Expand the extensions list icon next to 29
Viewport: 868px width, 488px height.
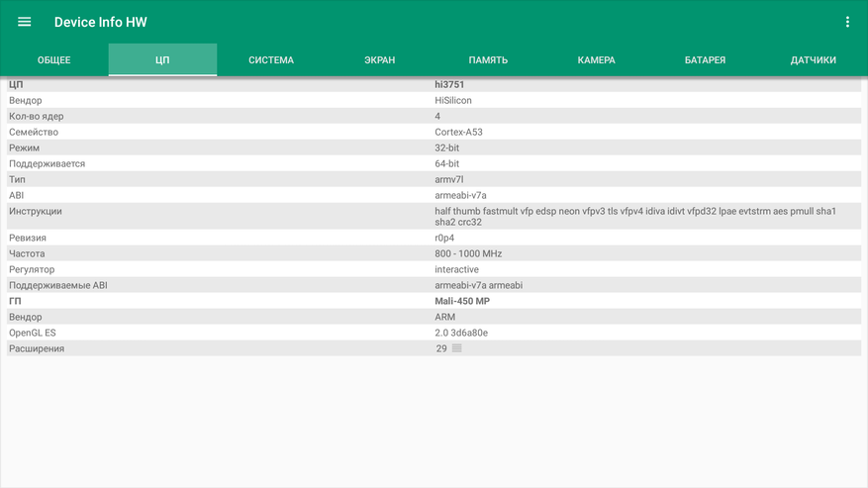(456, 347)
